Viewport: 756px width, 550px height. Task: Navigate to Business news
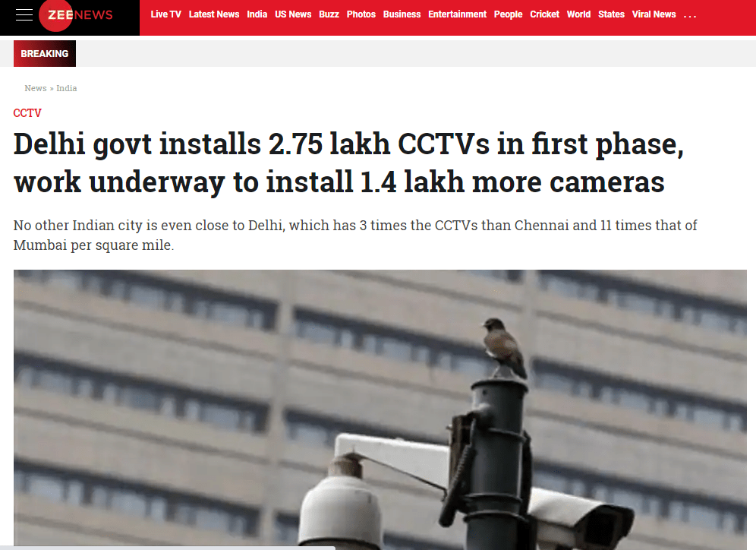(x=402, y=14)
